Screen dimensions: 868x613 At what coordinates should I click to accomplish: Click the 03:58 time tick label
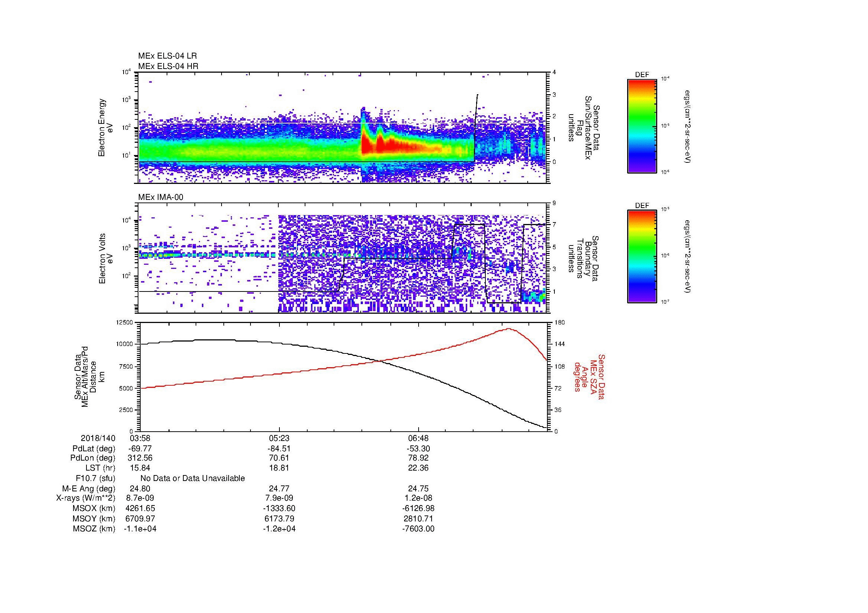(140, 438)
